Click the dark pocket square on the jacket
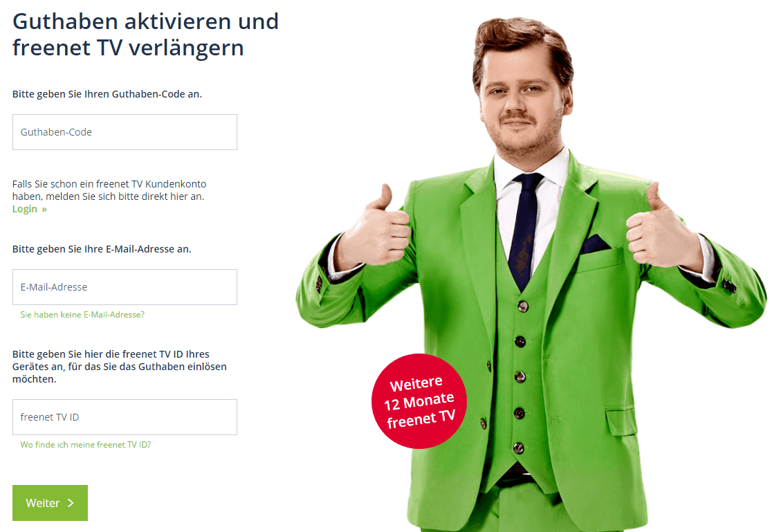 tap(595, 244)
